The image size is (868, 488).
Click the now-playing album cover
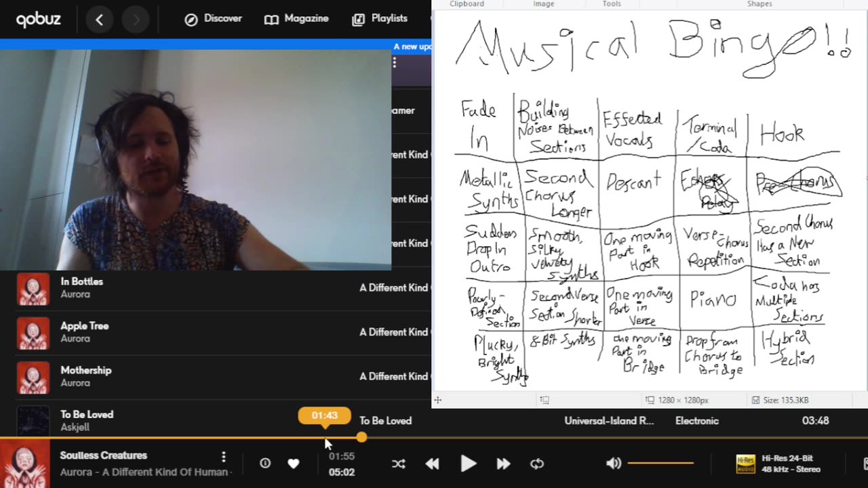pyautogui.click(x=25, y=464)
